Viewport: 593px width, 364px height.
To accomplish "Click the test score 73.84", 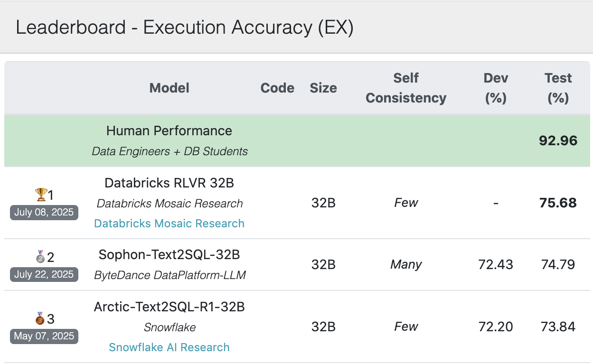I will (x=558, y=327).
